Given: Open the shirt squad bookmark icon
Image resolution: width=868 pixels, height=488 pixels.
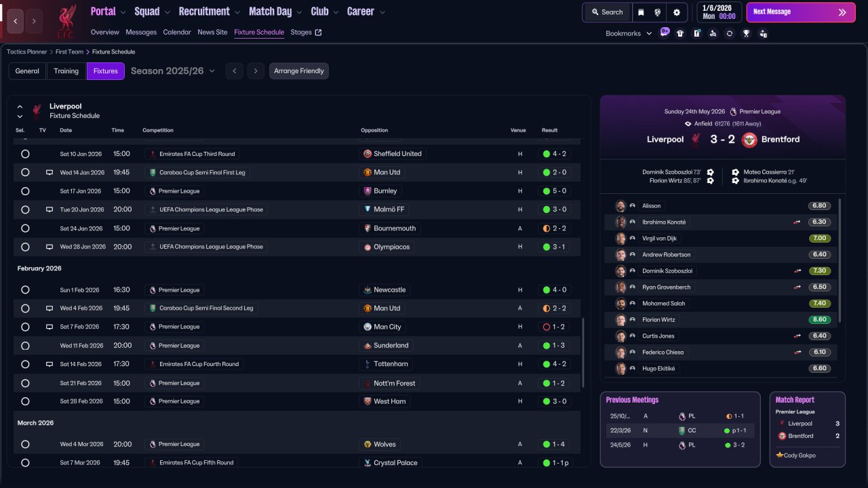Looking at the screenshot, I should (x=680, y=33).
